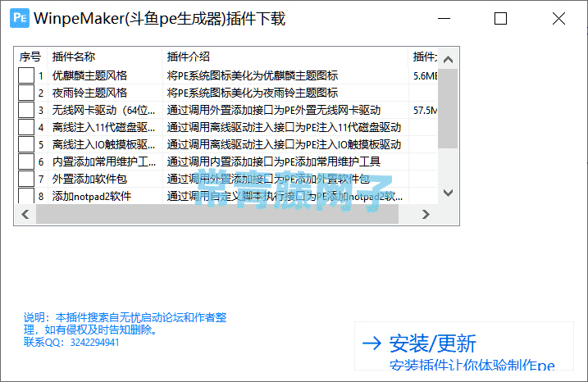
Task: Click the vertical scrollbar thumb
Action: (x=448, y=109)
